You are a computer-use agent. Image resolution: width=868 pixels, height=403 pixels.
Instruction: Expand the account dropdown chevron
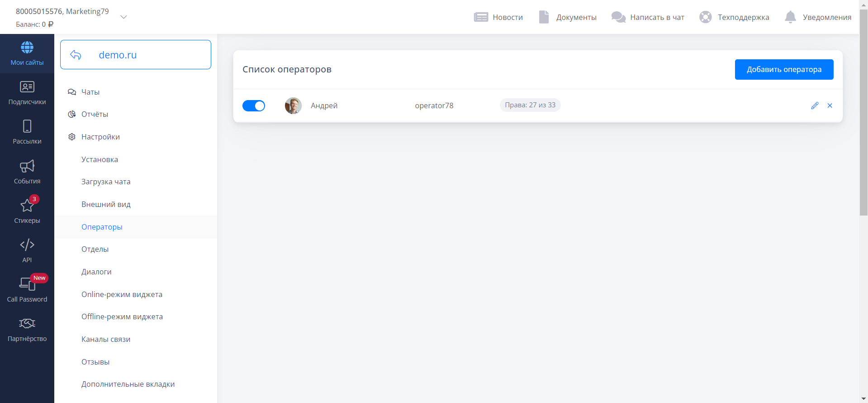pos(123,17)
